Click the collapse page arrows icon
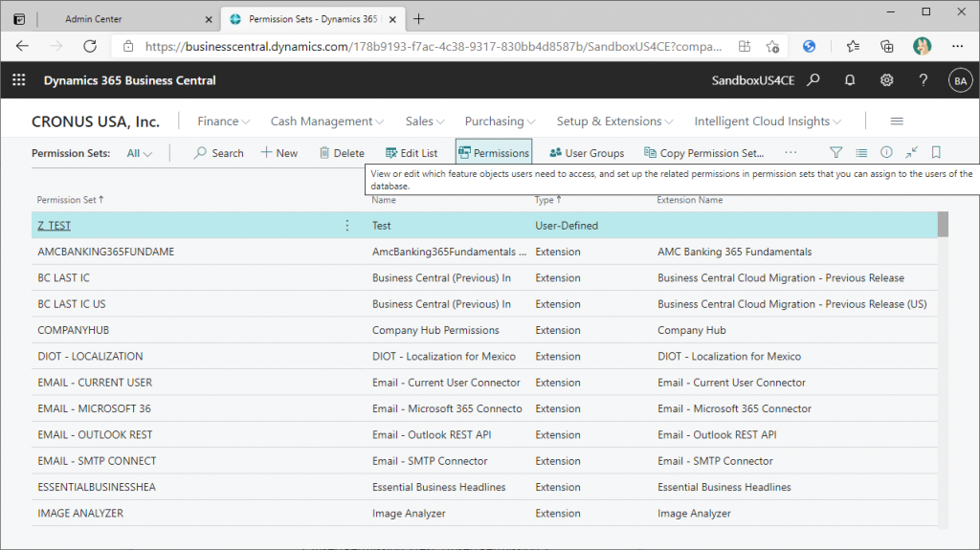Viewport: 980px width, 550px height. point(911,152)
